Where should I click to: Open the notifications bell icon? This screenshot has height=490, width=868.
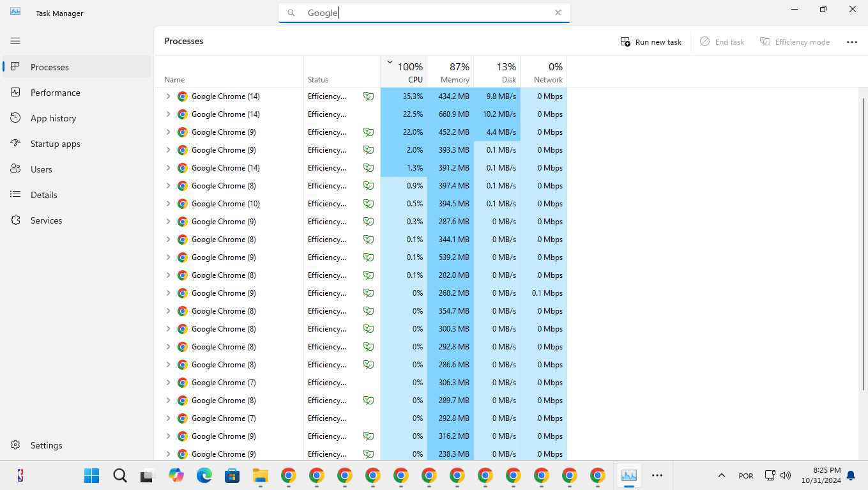pyautogui.click(x=851, y=475)
